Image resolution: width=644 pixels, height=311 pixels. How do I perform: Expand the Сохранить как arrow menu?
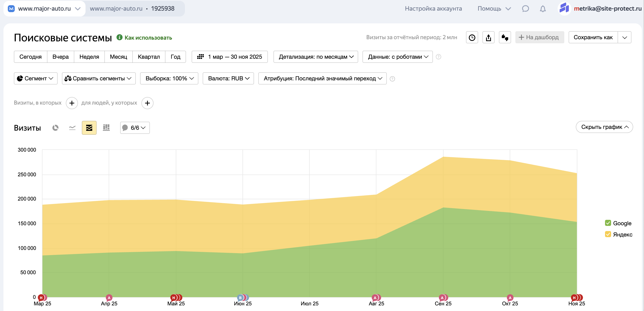pos(625,37)
